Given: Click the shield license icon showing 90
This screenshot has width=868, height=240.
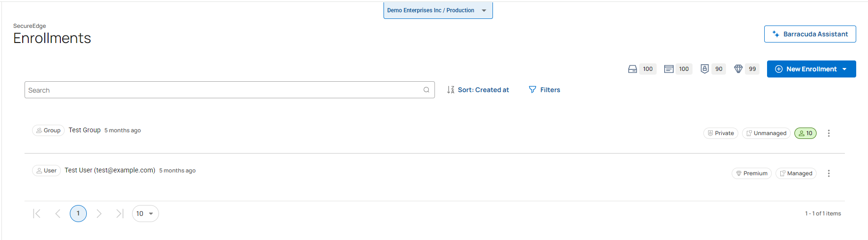Looking at the screenshot, I should point(704,69).
